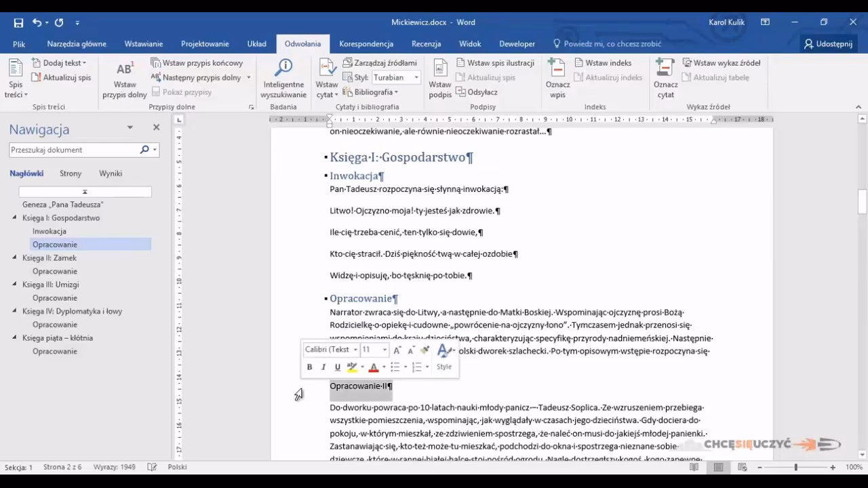Screen dimensions: 868x488
Task: Open text highlight color yellow button
Action: click(x=352, y=367)
